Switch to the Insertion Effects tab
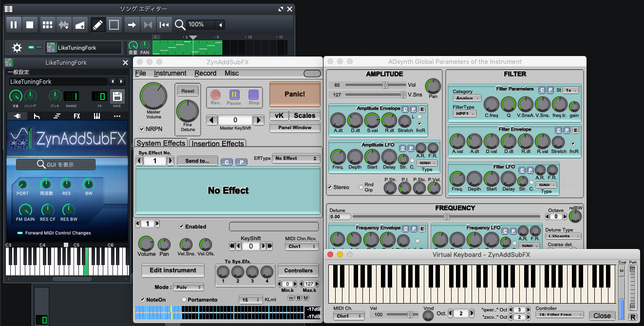The image size is (644, 326). (x=217, y=143)
